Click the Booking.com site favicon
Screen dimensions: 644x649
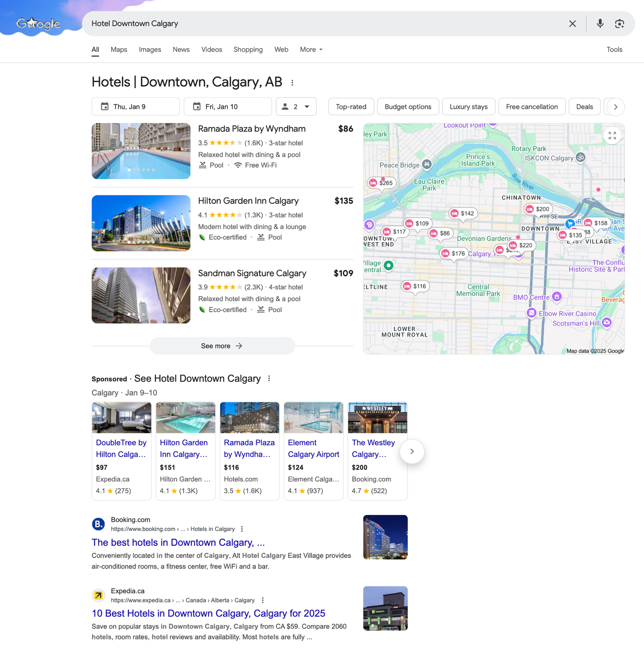pyautogui.click(x=99, y=524)
